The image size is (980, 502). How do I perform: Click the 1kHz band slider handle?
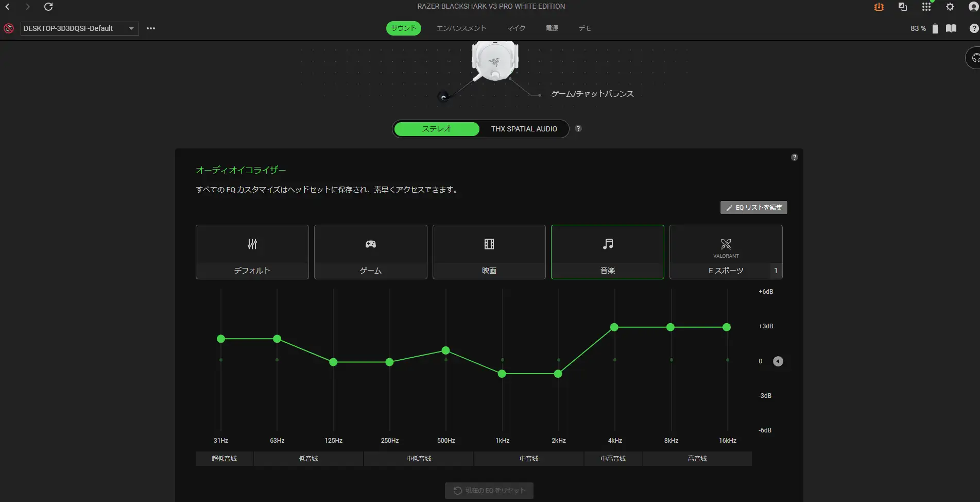(502, 374)
